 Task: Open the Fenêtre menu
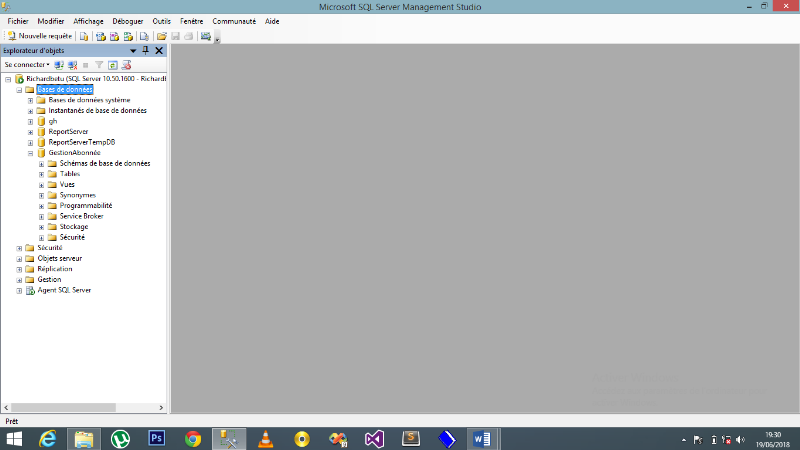tap(191, 21)
